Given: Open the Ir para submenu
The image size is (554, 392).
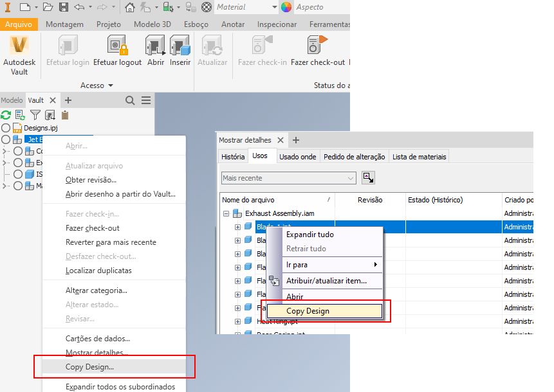Looking at the screenshot, I should [332, 265].
